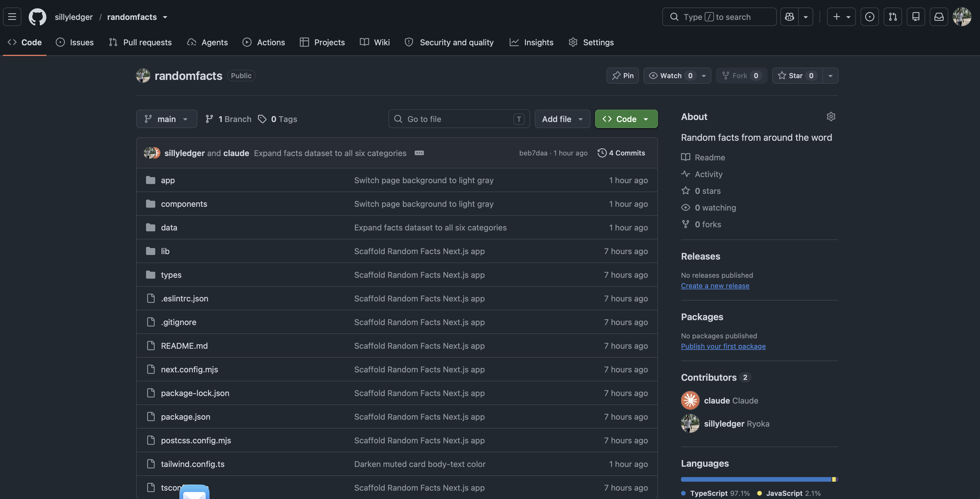View the 4 Commits history
Image resolution: width=980 pixels, height=499 pixels.
[x=621, y=153]
